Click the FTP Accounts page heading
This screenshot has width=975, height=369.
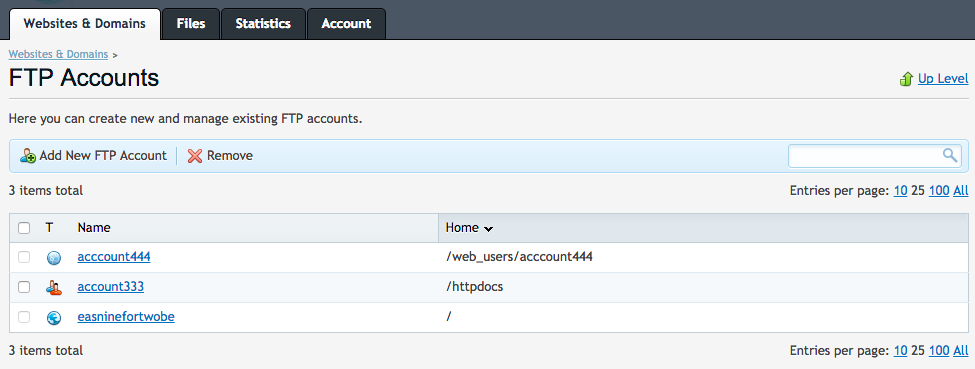84,78
